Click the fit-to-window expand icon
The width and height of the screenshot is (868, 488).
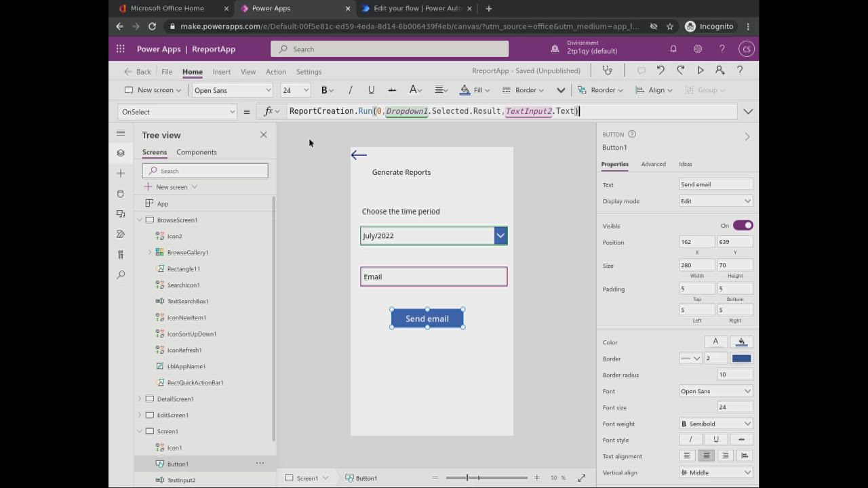581,478
